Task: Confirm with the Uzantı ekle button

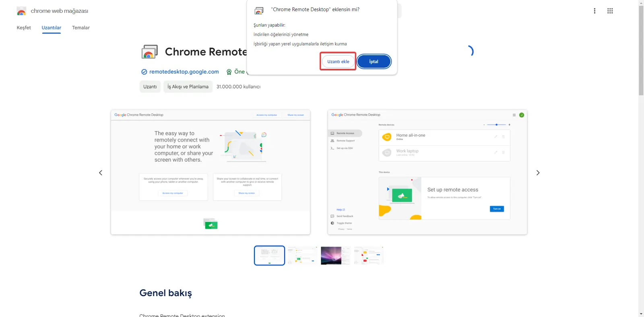Action: click(x=338, y=62)
